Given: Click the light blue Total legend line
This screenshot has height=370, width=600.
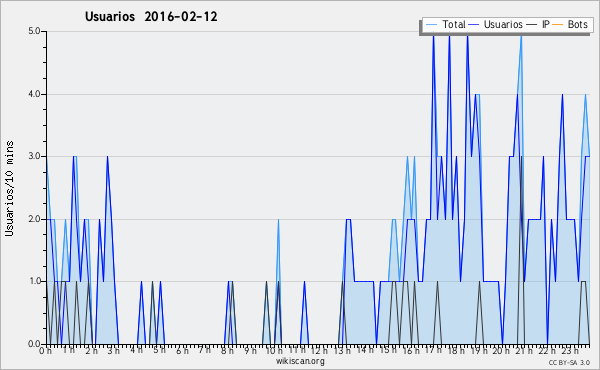Looking at the screenshot, I should (431, 25).
